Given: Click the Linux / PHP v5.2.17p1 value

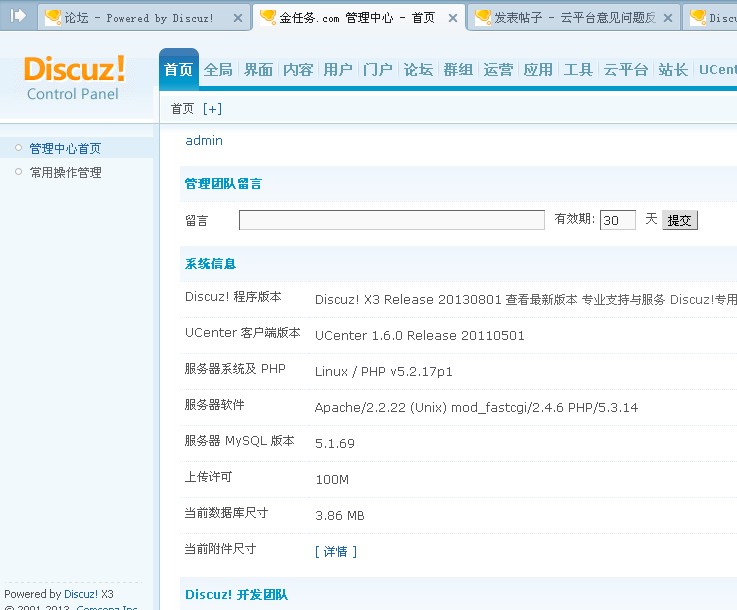Looking at the screenshot, I should (384, 371).
